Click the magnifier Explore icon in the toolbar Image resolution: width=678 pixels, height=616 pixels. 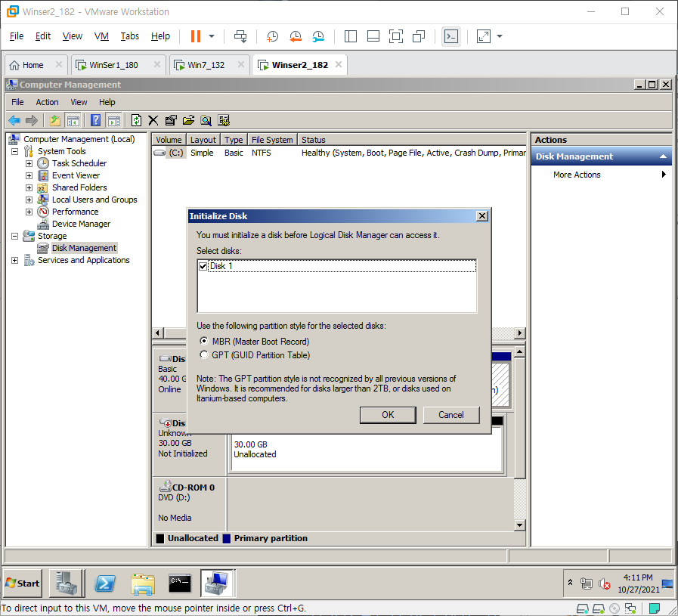pyautogui.click(x=206, y=120)
